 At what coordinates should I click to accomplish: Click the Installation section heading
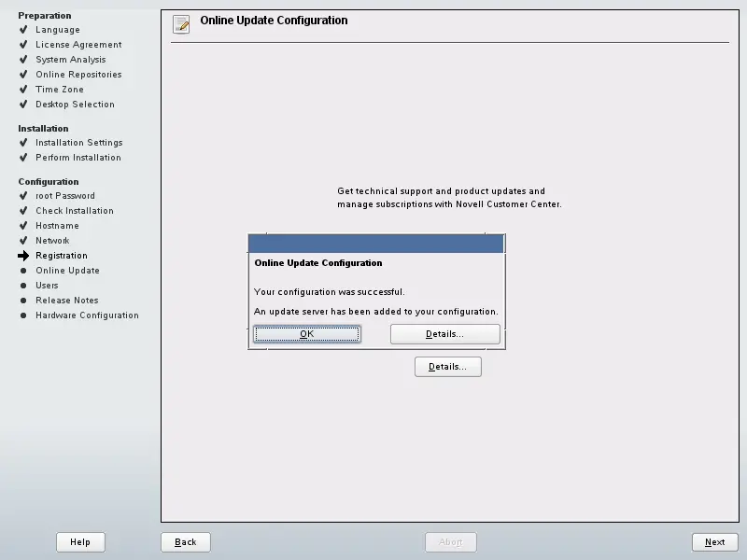(x=43, y=129)
